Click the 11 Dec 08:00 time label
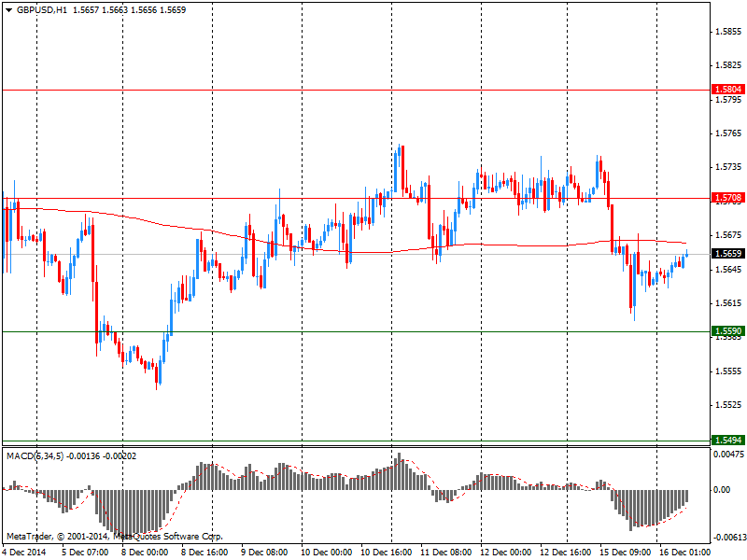 tap(446, 553)
